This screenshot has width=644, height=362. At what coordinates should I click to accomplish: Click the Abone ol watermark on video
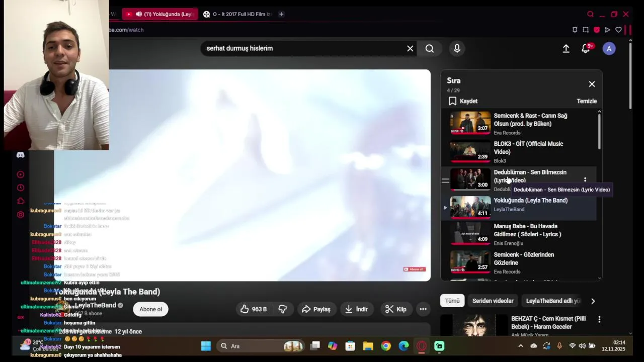(414, 269)
